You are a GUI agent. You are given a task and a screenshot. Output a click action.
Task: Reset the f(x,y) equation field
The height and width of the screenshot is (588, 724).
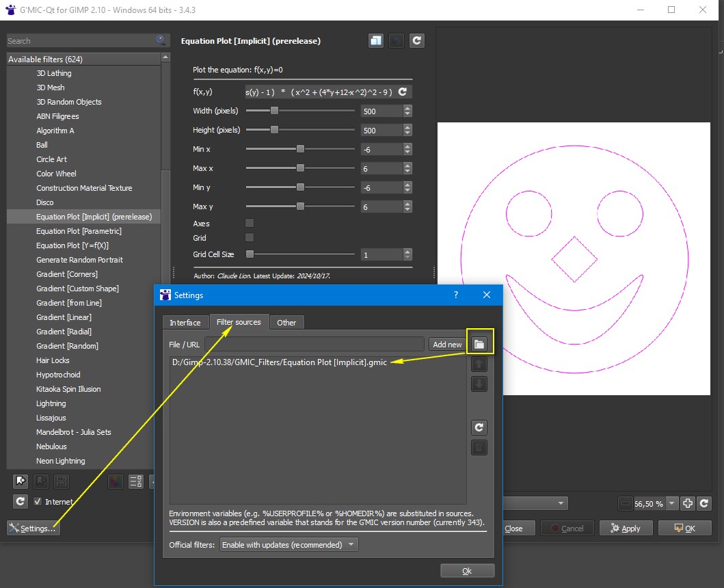(x=403, y=92)
